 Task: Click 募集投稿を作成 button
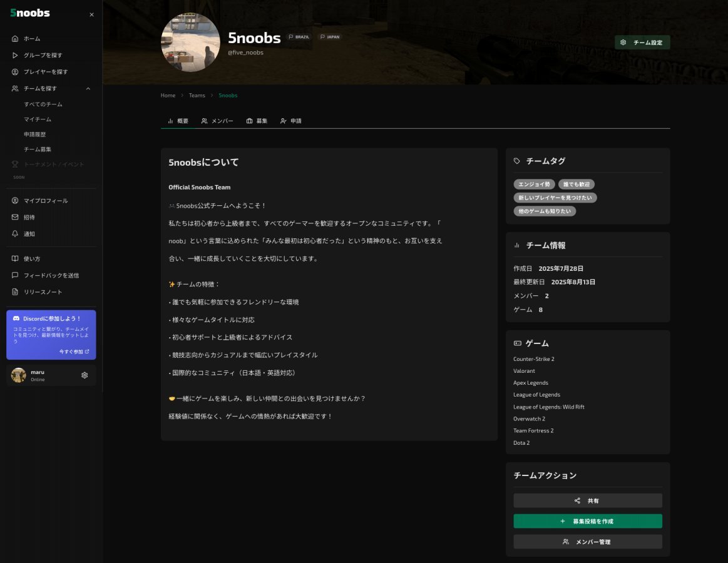pos(588,521)
